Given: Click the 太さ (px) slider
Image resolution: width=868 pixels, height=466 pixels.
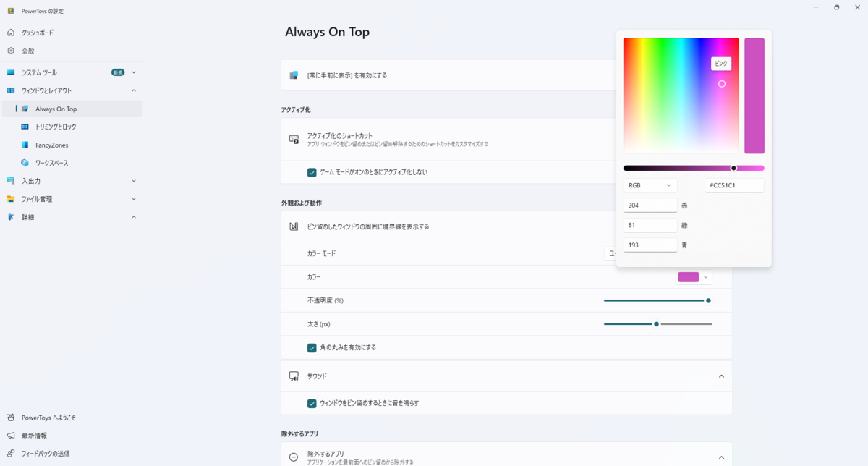Looking at the screenshot, I should tap(658, 324).
